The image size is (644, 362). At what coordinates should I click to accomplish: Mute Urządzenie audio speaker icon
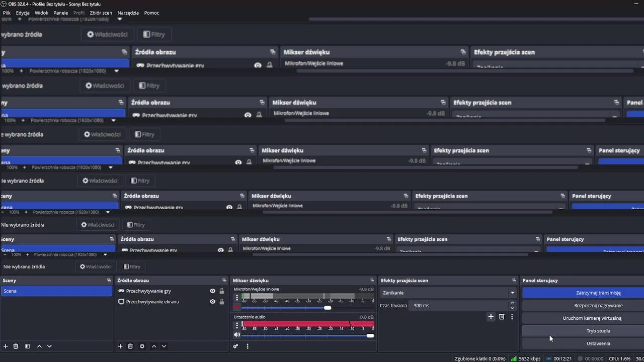(237, 335)
